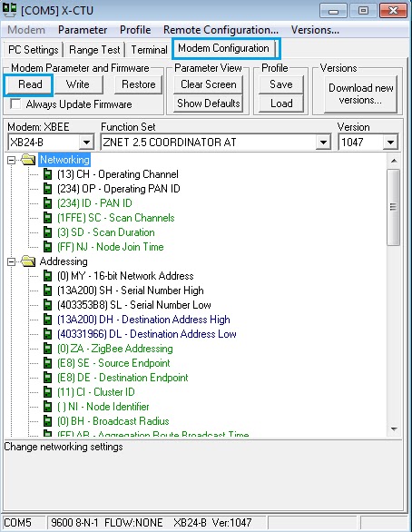Click the Networking folder icon
Viewport: 412px width, 532px height.
(28, 160)
